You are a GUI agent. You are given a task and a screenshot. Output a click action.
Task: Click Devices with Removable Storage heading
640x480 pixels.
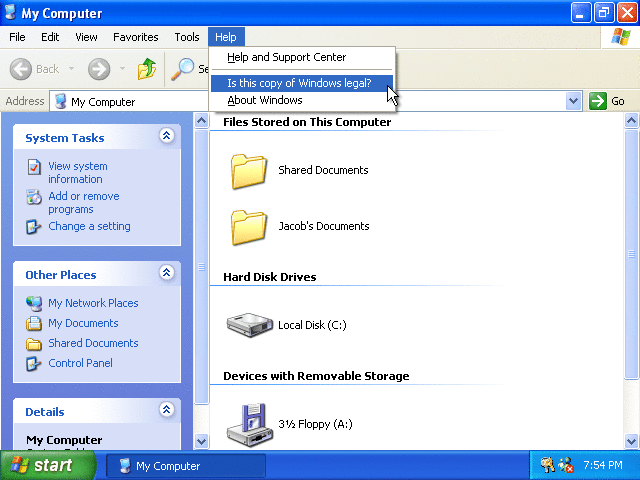(316, 376)
